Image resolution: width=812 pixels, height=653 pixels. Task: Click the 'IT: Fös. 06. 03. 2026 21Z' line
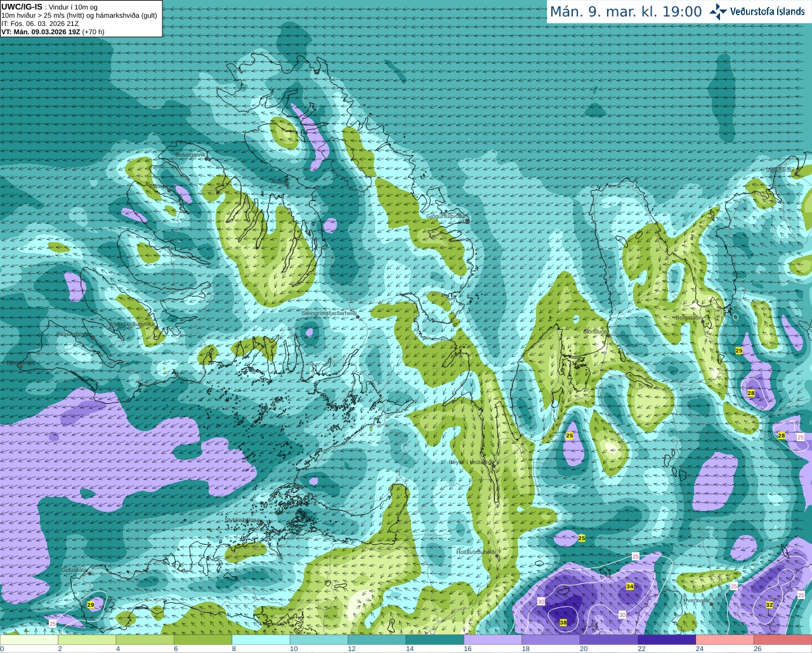pos(40,23)
